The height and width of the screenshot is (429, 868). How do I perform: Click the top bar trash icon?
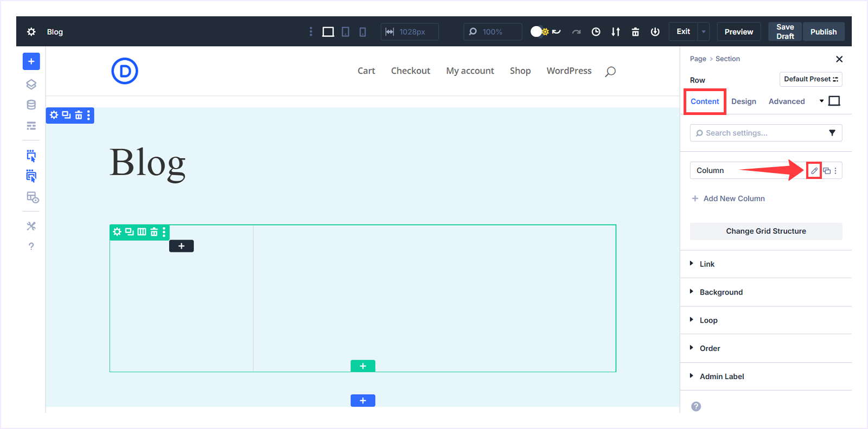tap(635, 32)
